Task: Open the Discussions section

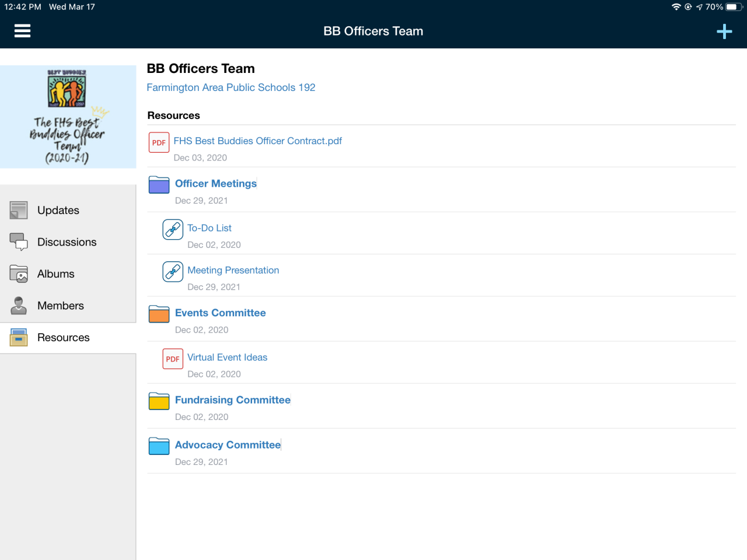Action: pos(67,242)
